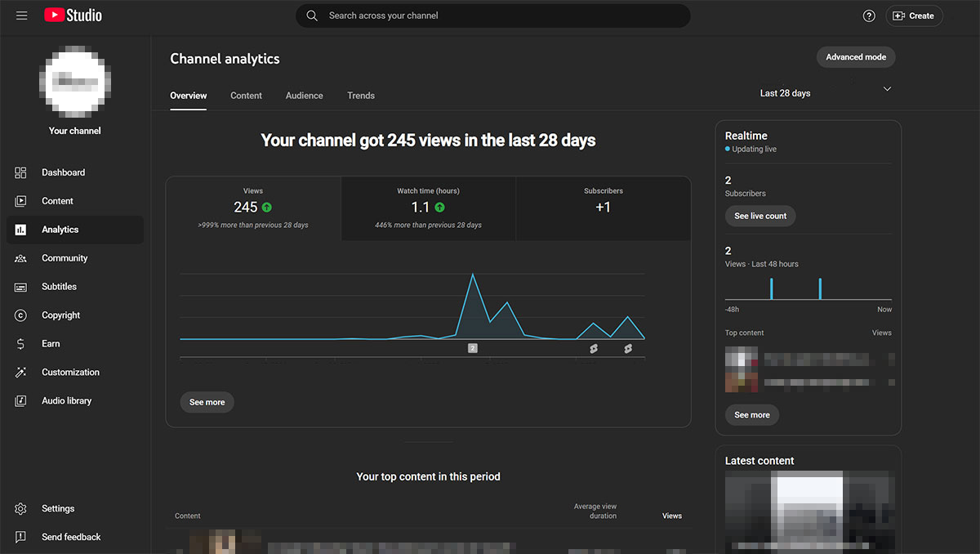The height and width of the screenshot is (554, 980).
Task: Open the Subtitles sidebar item
Action: 59,287
